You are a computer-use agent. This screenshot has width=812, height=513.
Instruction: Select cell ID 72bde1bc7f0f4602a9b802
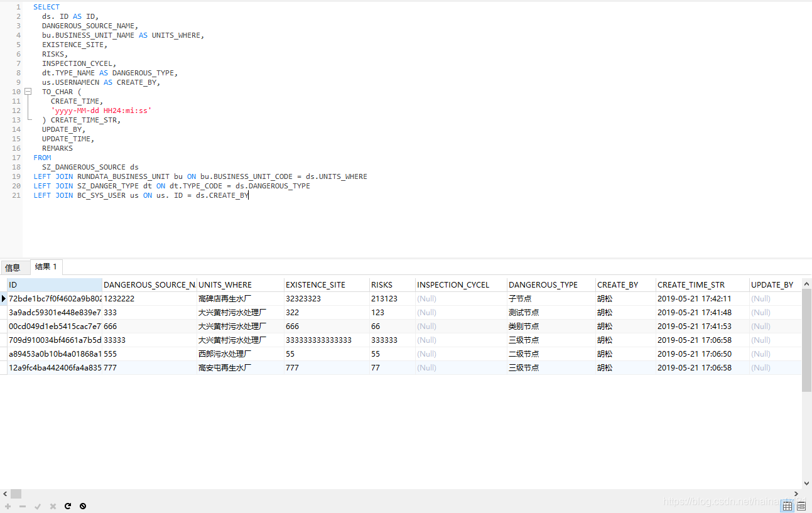[55, 298]
